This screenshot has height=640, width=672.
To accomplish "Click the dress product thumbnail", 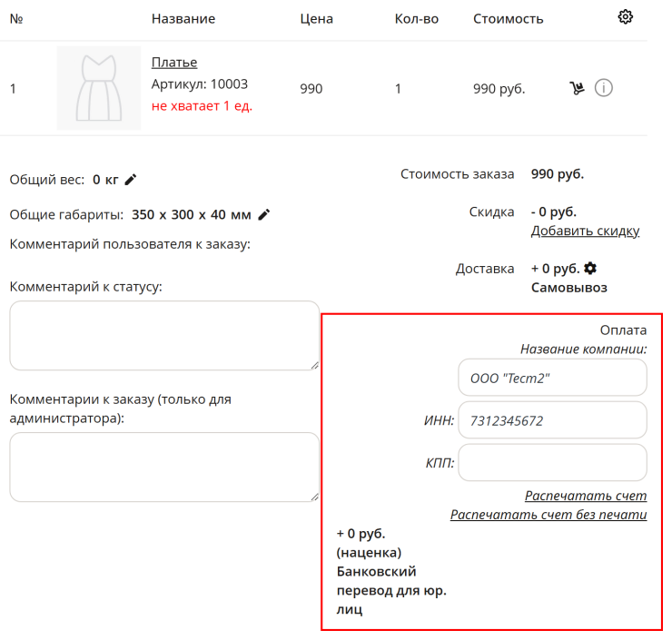I will pos(99,88).
